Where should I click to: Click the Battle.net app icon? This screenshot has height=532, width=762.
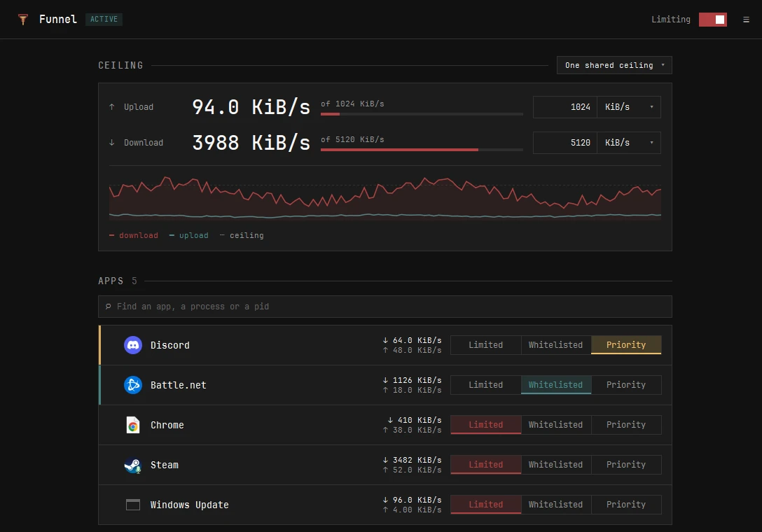point(132,385)
